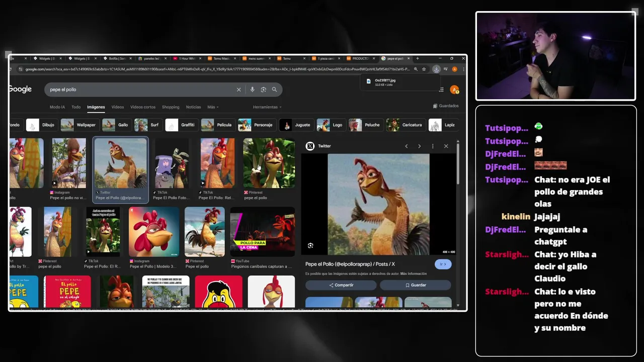
Task: Open the Chrome profile avatar in toolbar
Action: pos(454,69)
